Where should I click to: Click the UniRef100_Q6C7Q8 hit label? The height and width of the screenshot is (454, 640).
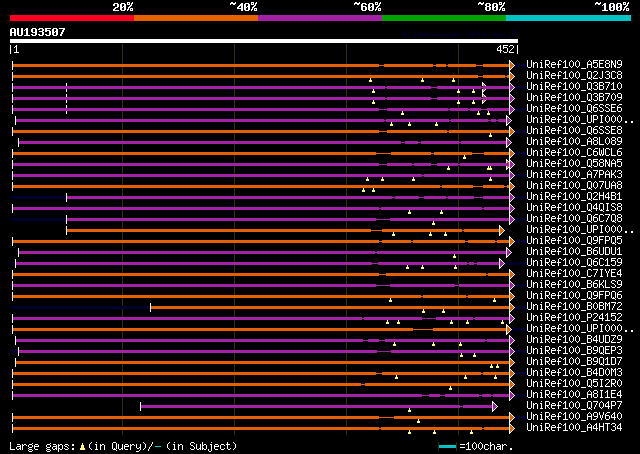pyautogui.click(x=574, y=218)
